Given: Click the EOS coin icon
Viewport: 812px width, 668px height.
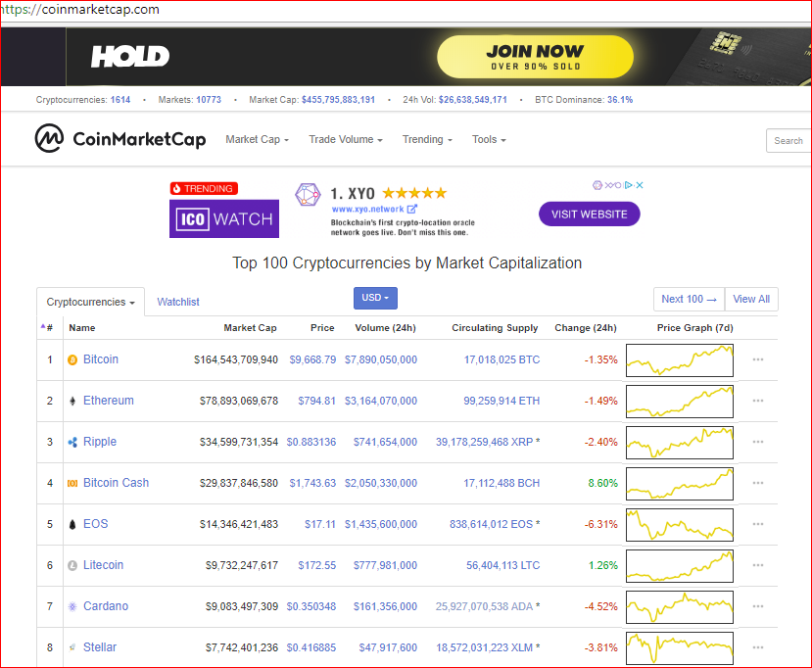Looking at the screenshot, I should click(x=72, y=524).
